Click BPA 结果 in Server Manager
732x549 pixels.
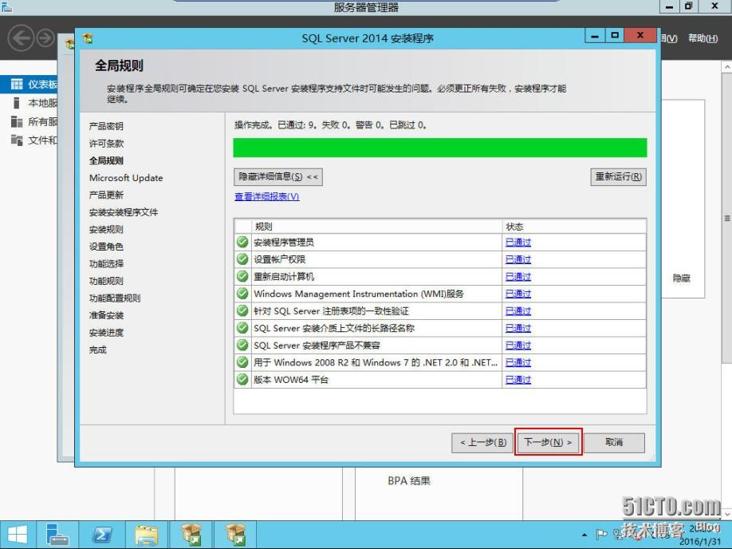coord(409,480)
